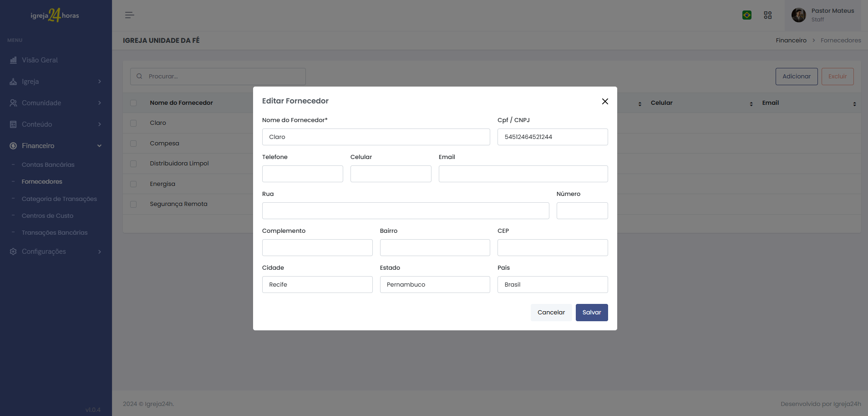Select the Energisa row checkbox
The image size is (868, 416).
click(x=133, y=184)
